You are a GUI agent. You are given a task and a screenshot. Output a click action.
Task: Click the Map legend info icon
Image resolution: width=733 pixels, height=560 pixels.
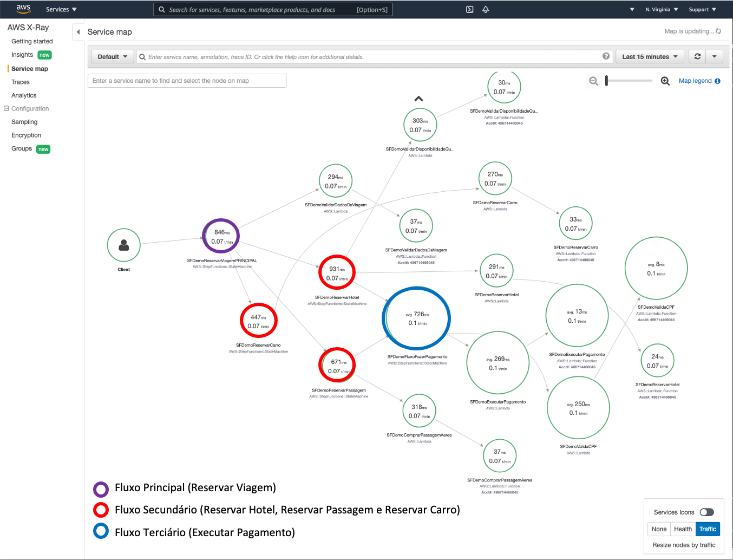pyautogui.click(x=717, y=81)
